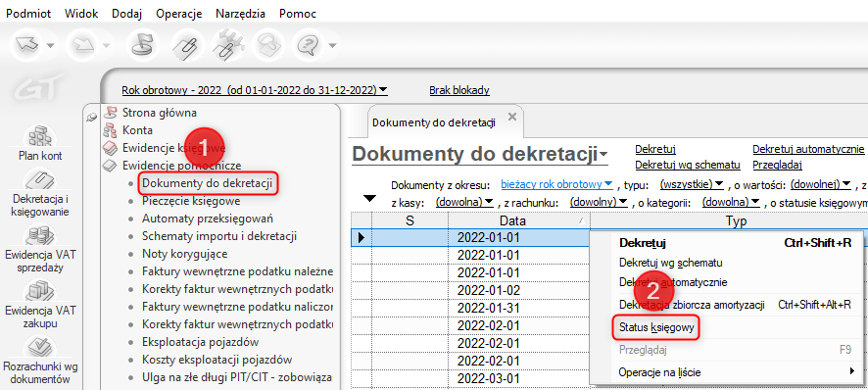
Task: Open Rozrachunki wg dokumentów module icon
Action: (40, 347)
